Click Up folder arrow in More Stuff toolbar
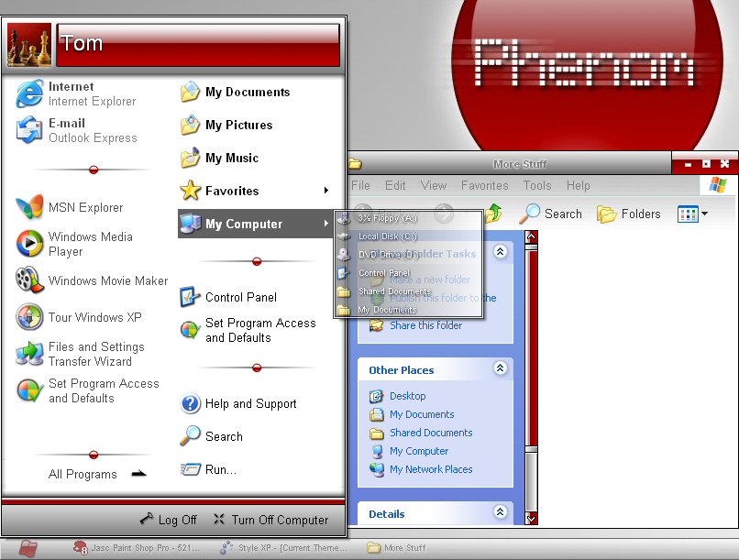This screenshot has width=739, height=560. tap(493, 214)
